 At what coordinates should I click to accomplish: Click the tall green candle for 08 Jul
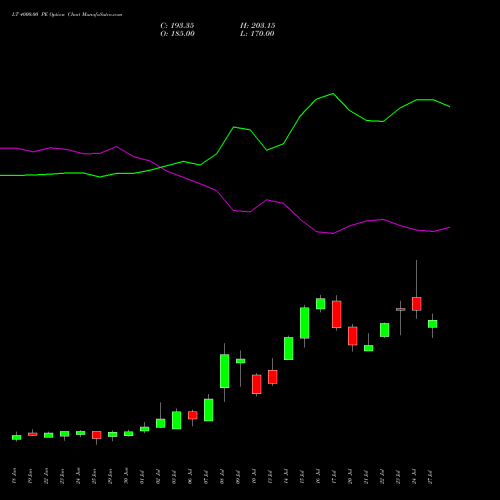pos(225,371)
